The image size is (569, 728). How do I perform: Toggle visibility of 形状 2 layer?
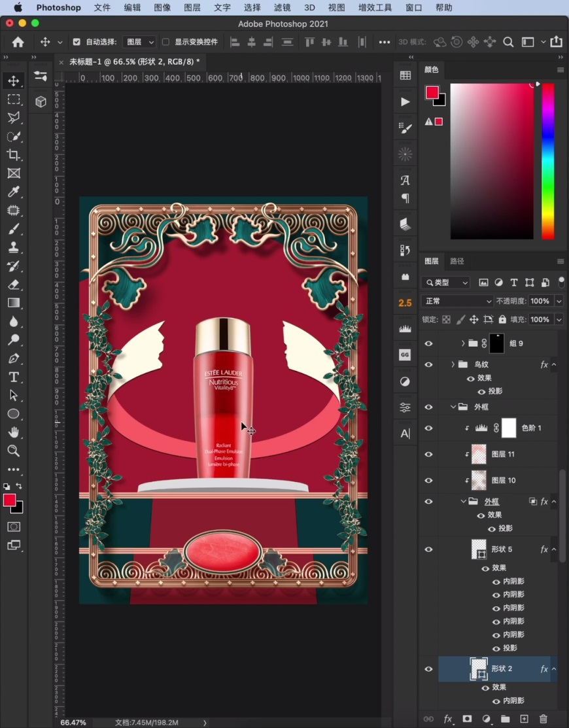pos(428,669)
